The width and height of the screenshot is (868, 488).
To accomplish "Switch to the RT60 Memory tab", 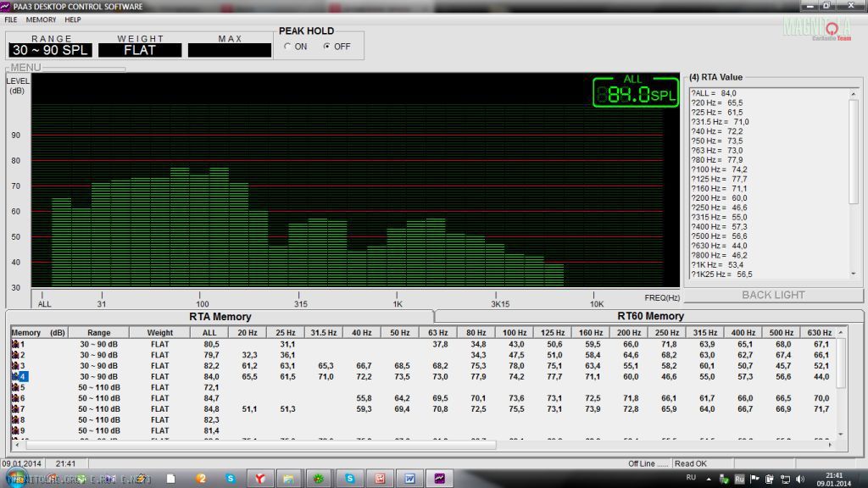I will (650, 316).
